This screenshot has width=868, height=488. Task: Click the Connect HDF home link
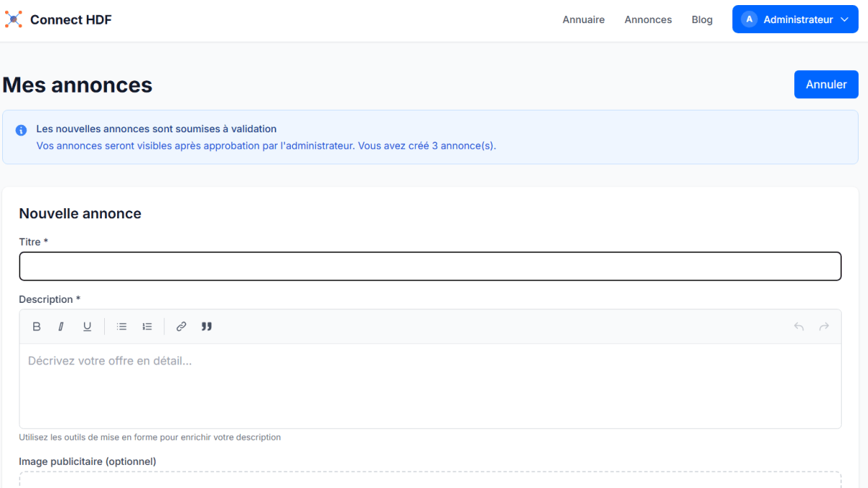click(70, 20)
